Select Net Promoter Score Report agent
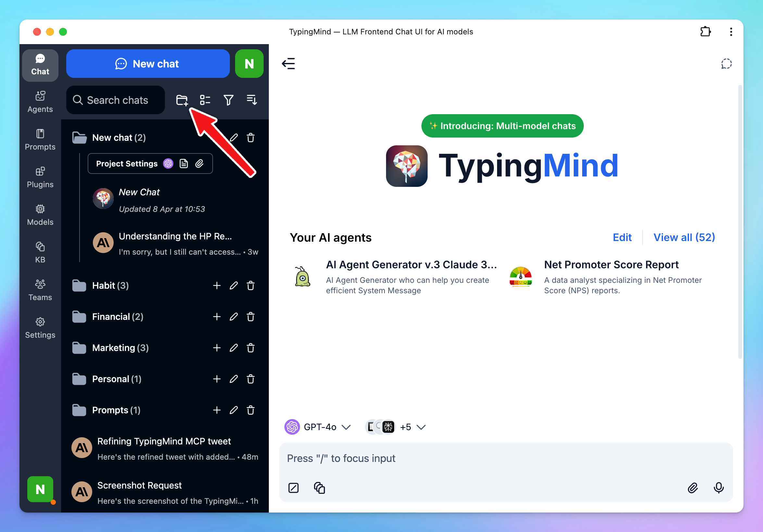The height and width of the screenshot is (532, 763). (x=611, y=277)
